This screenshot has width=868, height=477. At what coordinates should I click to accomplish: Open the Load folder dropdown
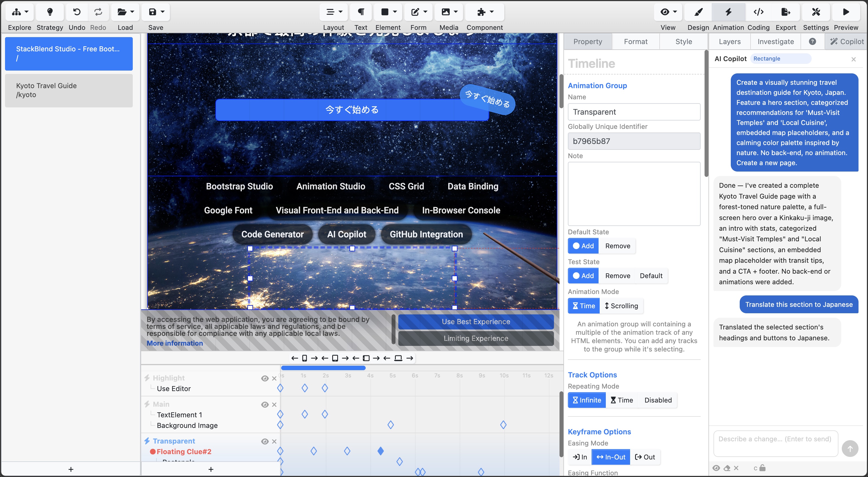pyautogui.click(x=125, y=12)
